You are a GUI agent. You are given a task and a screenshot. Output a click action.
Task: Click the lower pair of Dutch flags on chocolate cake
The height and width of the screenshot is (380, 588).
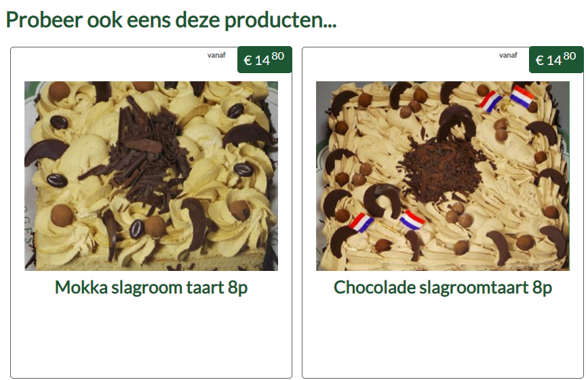point(387,221)
